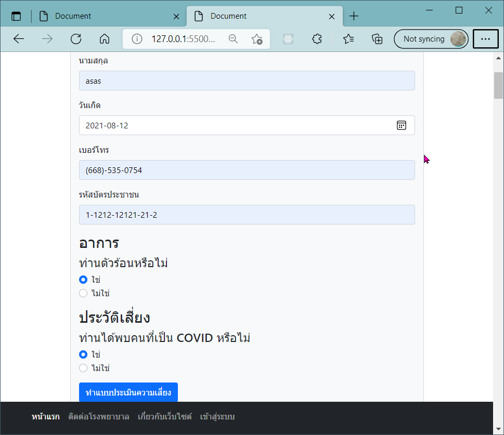Switch to the first Document tab

click(109, 16)
